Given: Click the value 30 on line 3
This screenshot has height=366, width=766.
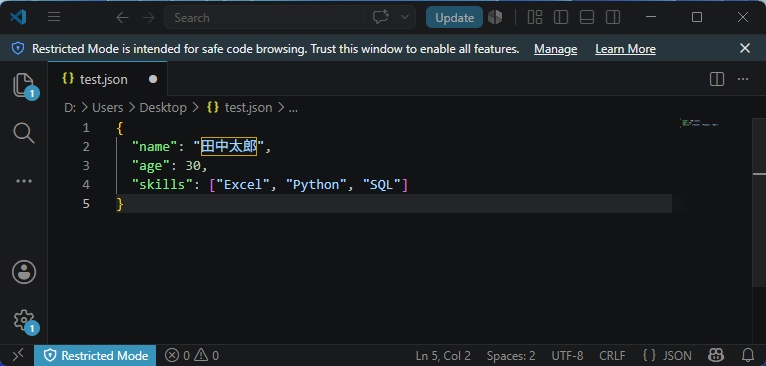Looking at the screenshot, I should (x=193, y=166).
